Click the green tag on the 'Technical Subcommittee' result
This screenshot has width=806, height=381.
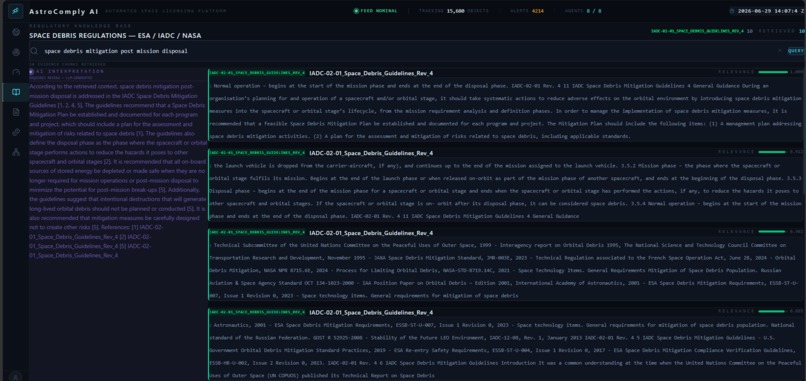point(258,232)
